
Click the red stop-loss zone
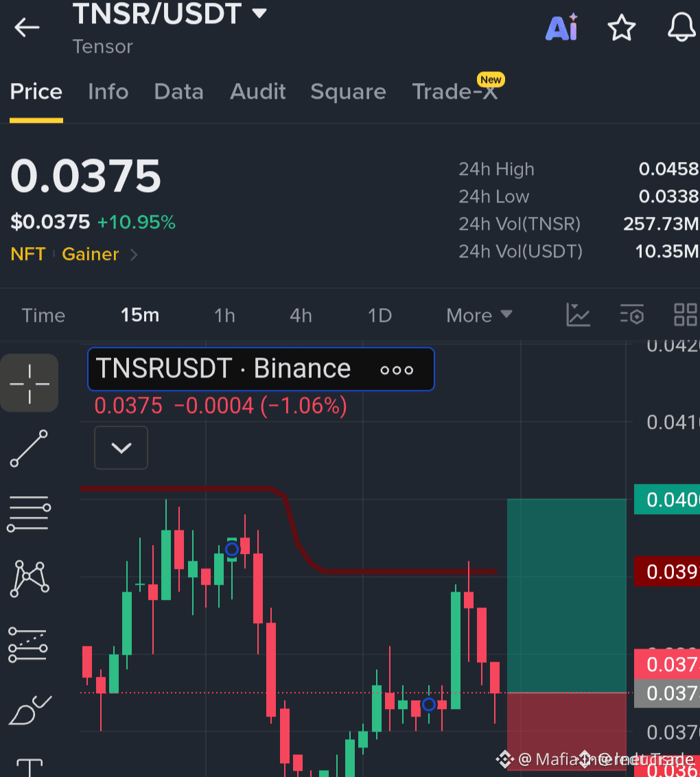point(567,731)
